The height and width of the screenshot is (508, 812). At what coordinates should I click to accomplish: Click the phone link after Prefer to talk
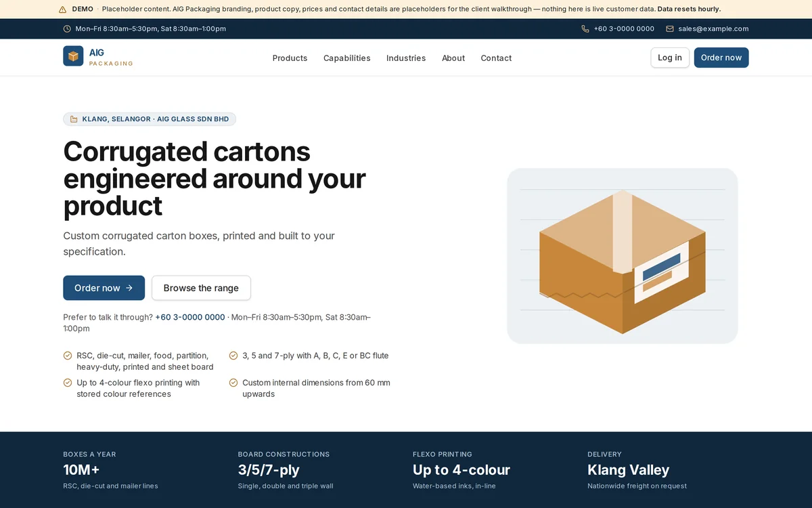[x=190, y=317]
